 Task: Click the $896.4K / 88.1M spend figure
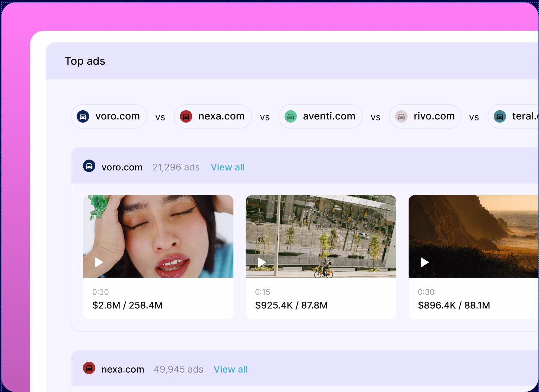(x=454, y=305)
